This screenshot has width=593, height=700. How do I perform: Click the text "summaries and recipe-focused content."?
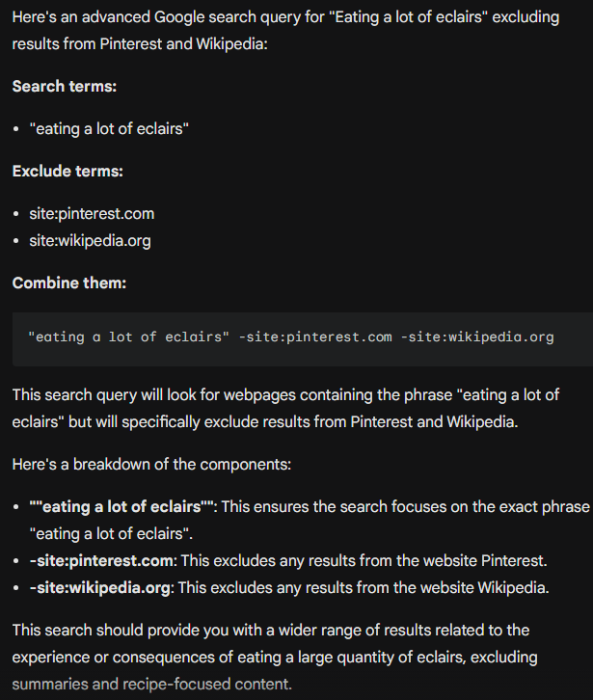[151, 684]
